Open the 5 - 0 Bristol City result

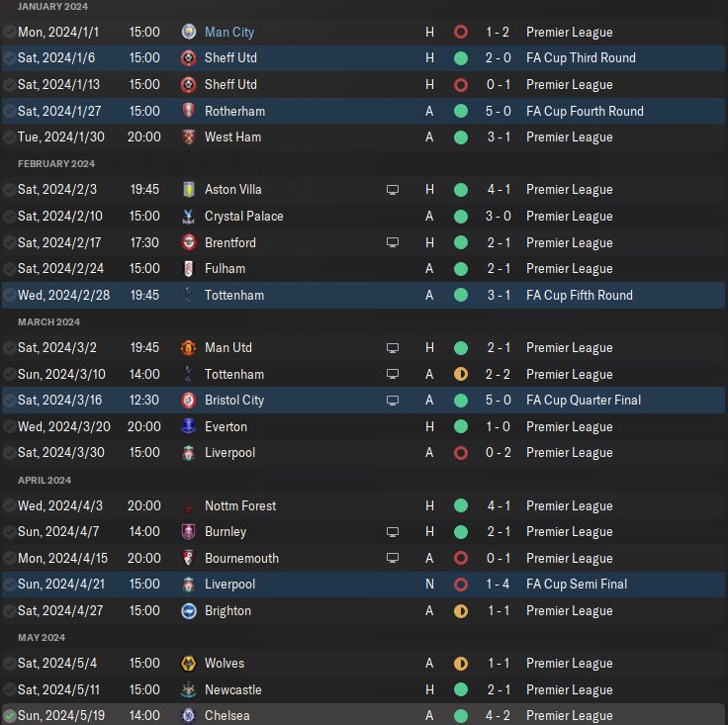pos(498,401)
